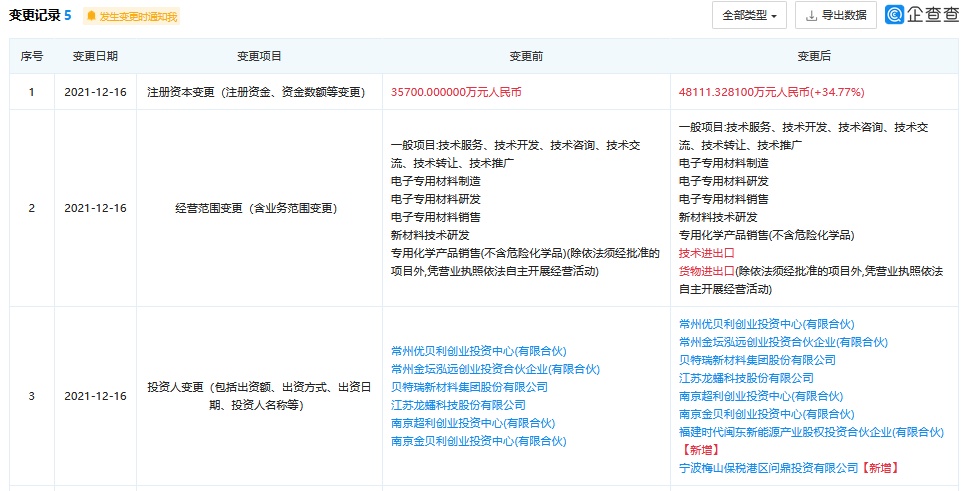Image resolution: width=964 pixels, height=491 pixels.
Task: Click the highlighted 技术进出口 text
Action: [x=706, y=253]
